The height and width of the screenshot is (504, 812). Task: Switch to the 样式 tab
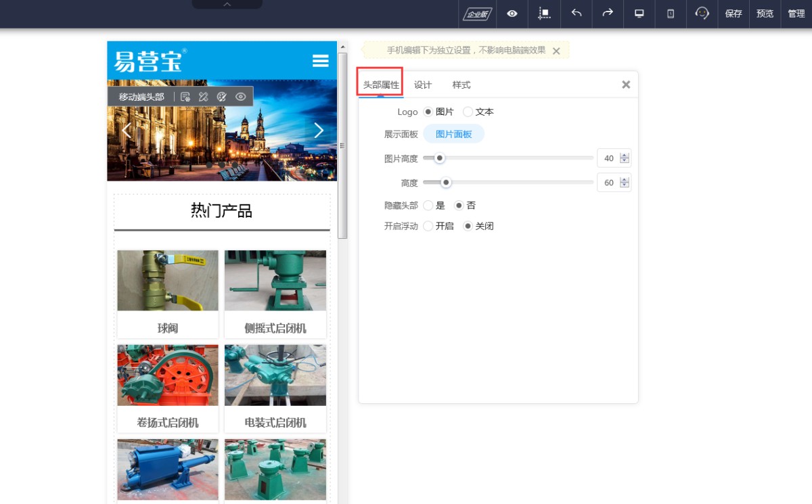click(x=461, y=85)
